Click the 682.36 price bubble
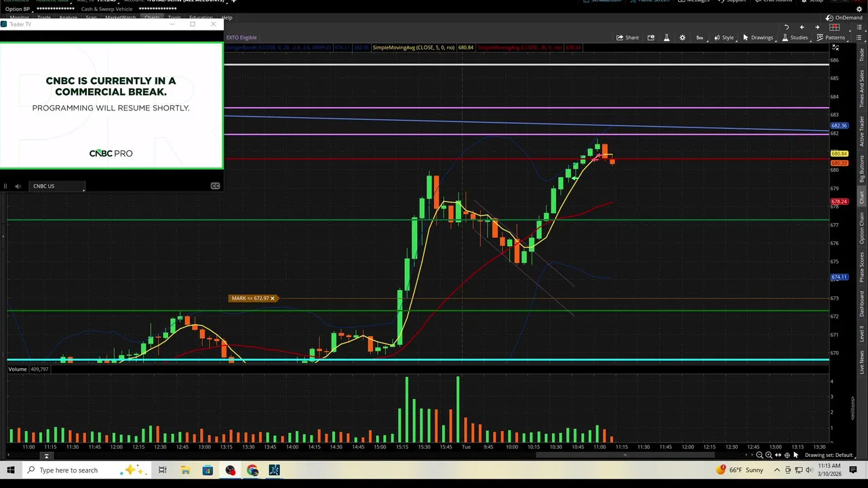The width and height of the screenshot is (868, 488). (x=839, y=125)
